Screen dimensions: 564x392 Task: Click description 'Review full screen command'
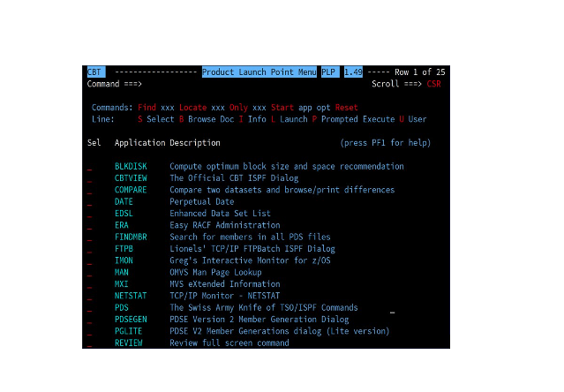click(x=229, y=343)
